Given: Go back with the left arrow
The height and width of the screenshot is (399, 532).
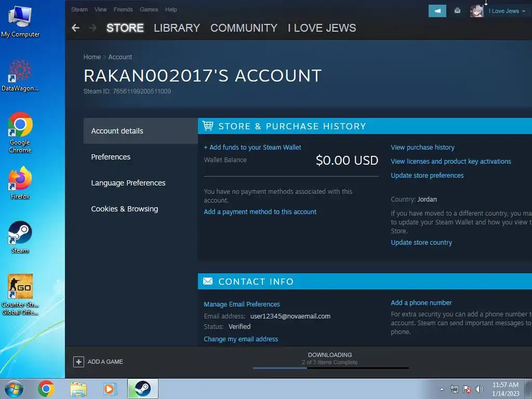Looking at the screenshot, I should pos(76,28).
